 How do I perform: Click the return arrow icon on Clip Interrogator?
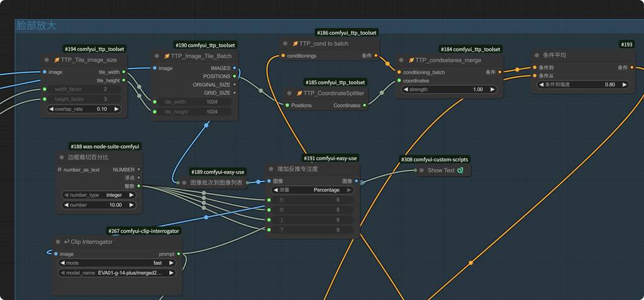(66, 242)
